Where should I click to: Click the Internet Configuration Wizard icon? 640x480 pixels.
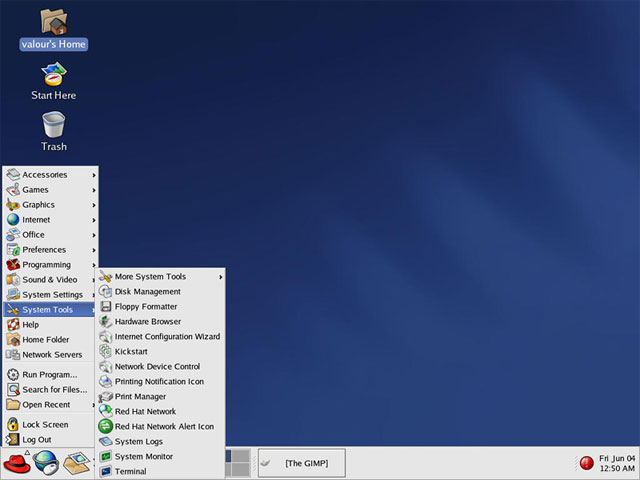pos(105,337)
